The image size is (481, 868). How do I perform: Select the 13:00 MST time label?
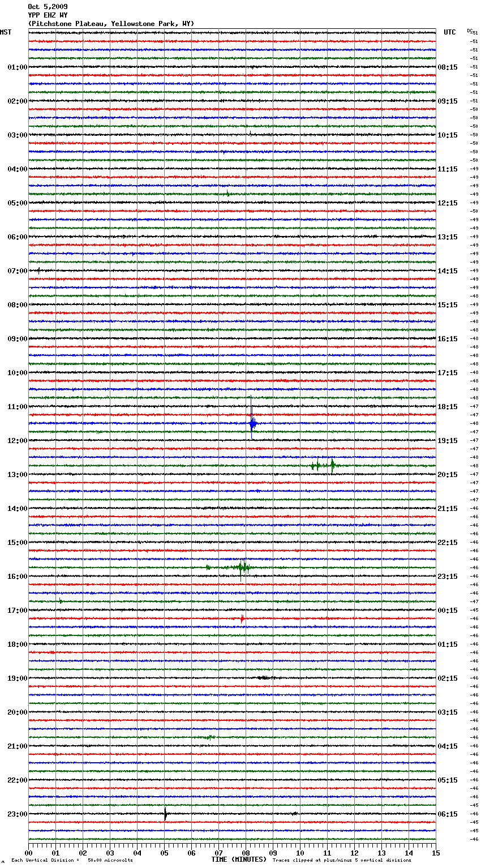coord(17,475)
